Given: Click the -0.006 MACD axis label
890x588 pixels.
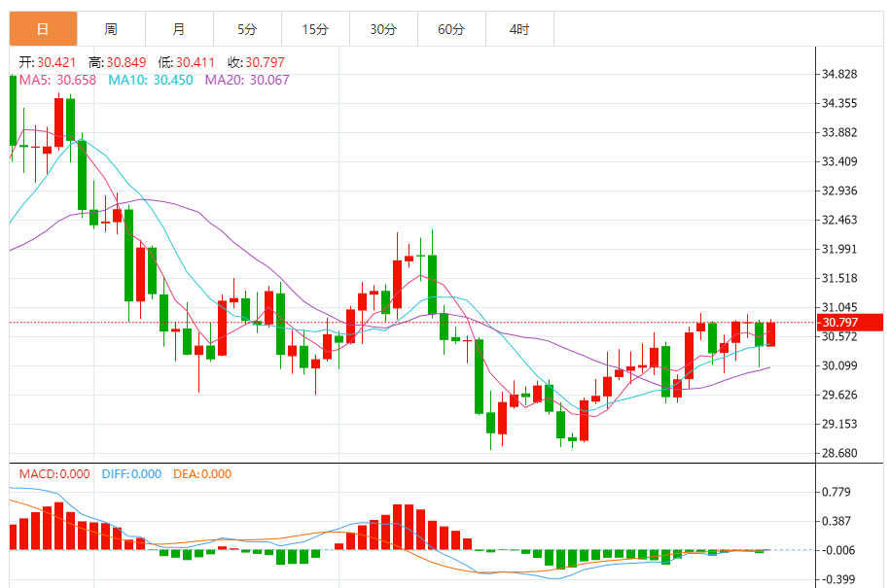Looking at the screenshot, I should click(x=837, y=550).
